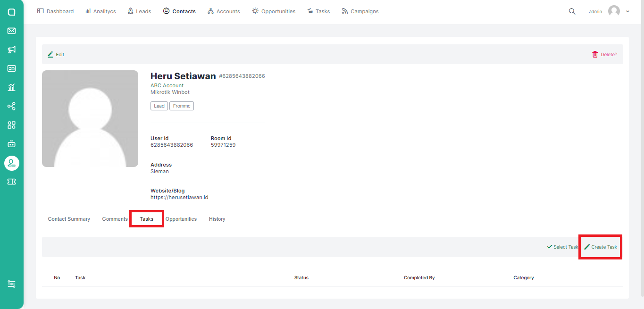Click the #6285643882066 contact number

[x=242, y=76]
